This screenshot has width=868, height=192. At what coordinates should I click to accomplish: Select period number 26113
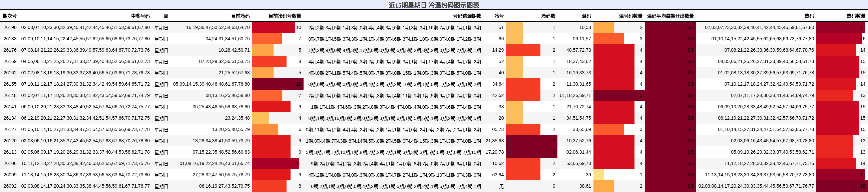(x=10, y=152)
